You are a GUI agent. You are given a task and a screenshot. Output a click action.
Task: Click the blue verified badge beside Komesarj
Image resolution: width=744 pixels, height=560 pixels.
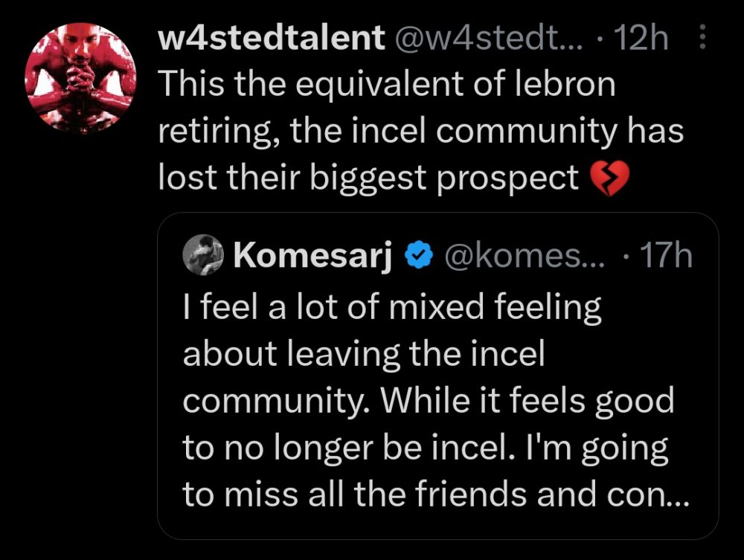click(x=418, y=256)
